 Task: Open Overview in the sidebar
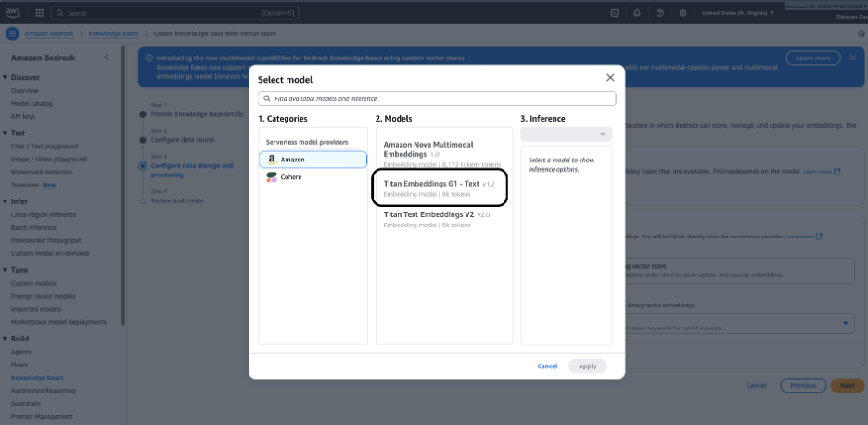click(25, 91)
